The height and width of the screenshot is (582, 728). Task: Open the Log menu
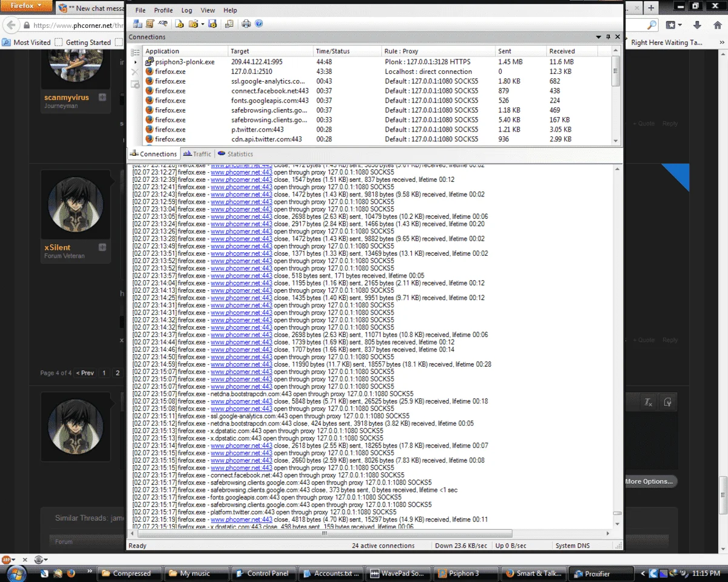pyautogui.click(x=187, y=10)
